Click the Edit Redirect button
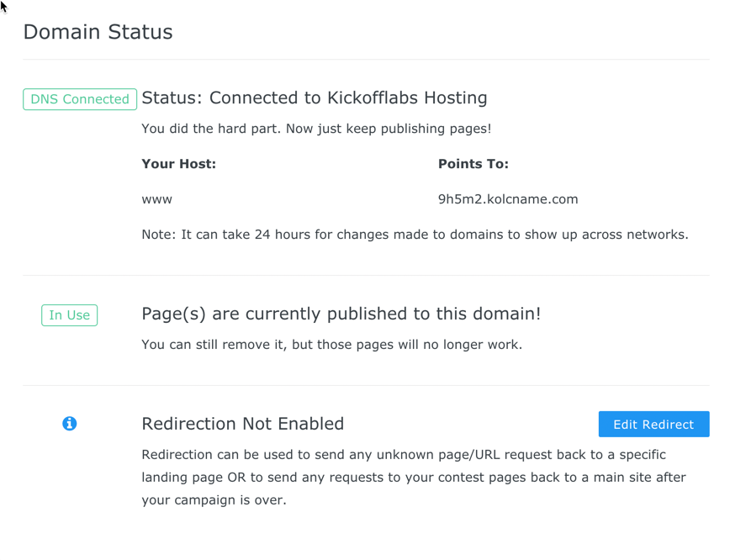 tap(653, 424)
